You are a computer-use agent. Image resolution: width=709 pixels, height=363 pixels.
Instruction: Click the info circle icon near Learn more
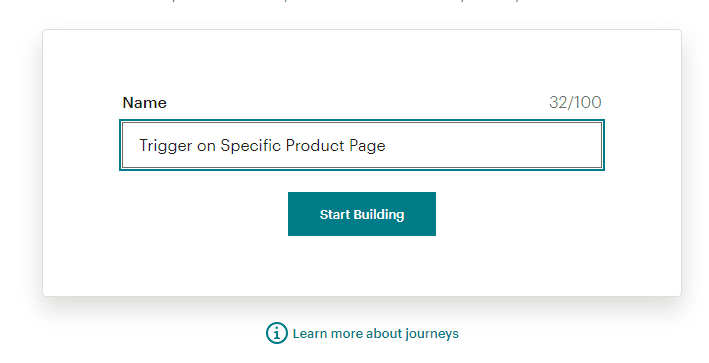click(276, 333)
